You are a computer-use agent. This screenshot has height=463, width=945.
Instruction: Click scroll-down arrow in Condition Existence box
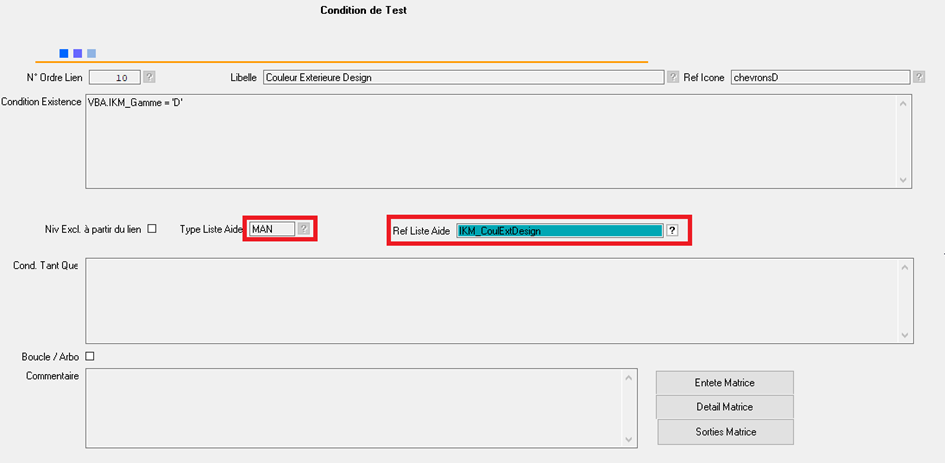904,180
